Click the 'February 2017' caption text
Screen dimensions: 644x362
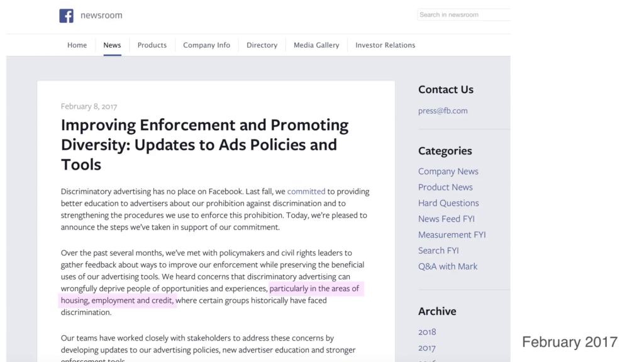click(x=570, y=342)
